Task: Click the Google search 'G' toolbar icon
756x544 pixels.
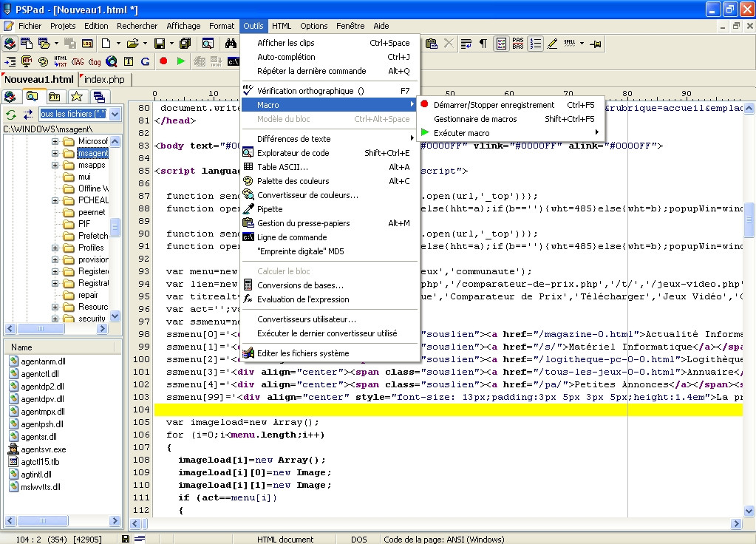Action: coord(145,61)
